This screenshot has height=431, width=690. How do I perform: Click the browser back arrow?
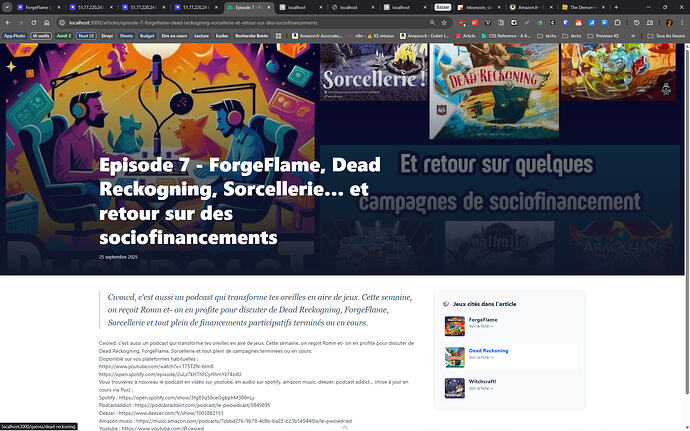coord(8,21)
